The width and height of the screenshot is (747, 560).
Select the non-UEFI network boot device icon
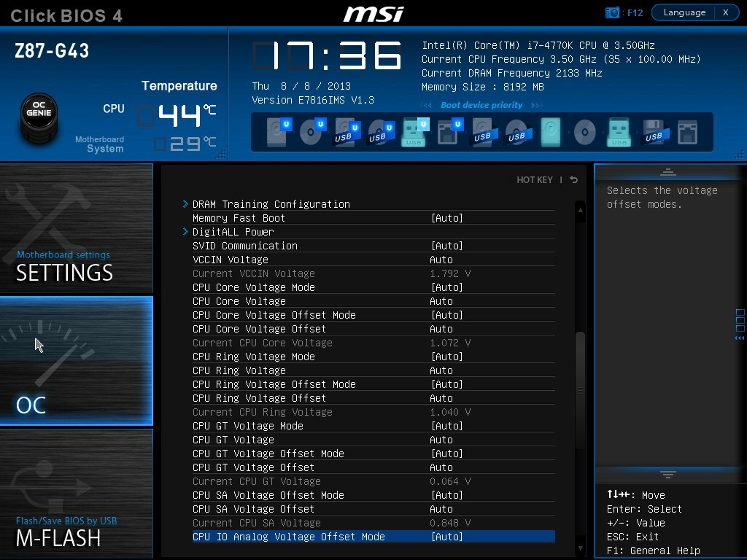point(687,133)
